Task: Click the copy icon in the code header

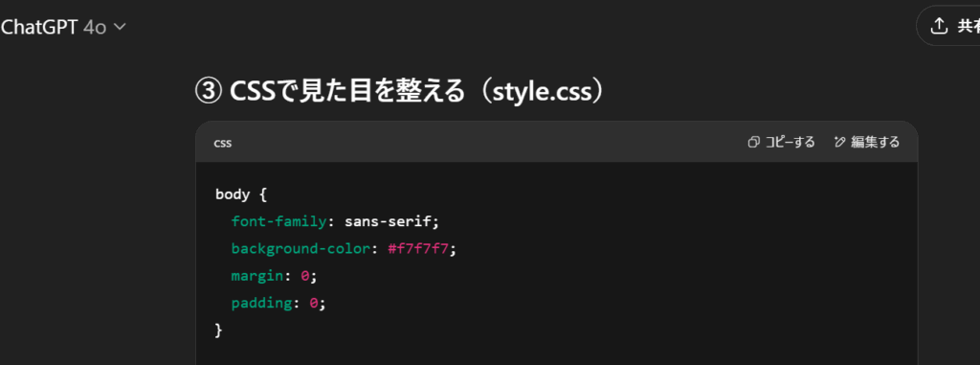Action: click(x=754, y=142)
